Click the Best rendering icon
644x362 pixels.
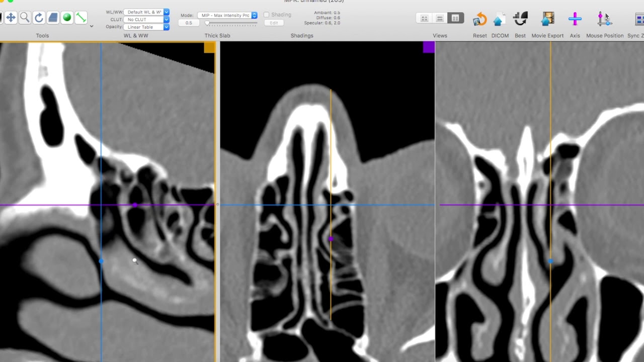520,19
